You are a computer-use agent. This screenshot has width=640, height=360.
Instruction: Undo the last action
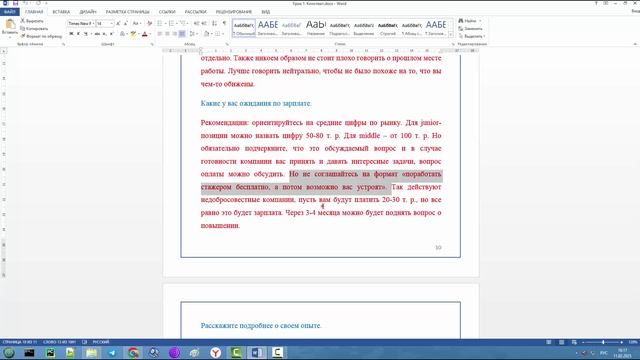pyautogui.click(x=25, y=3)
